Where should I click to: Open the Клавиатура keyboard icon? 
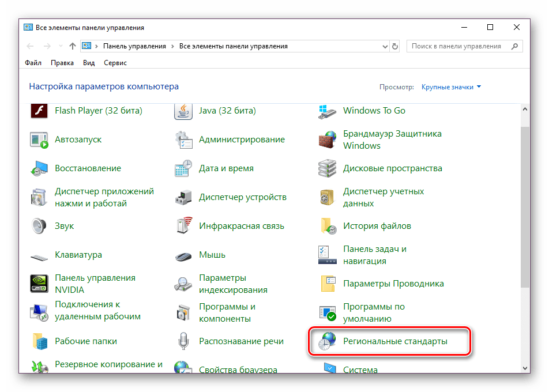[x=39, y=258]
